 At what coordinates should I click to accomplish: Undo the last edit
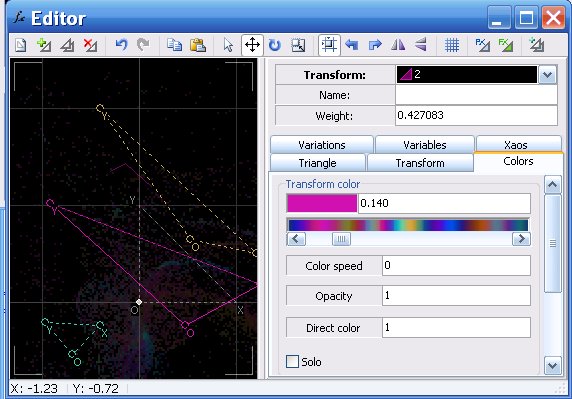point(121,45)
